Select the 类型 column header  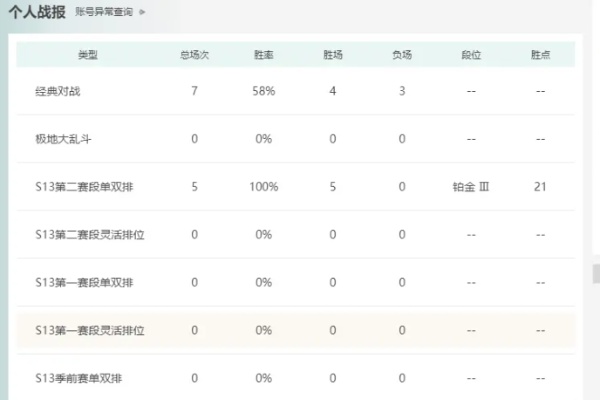[x=88, y=55]
